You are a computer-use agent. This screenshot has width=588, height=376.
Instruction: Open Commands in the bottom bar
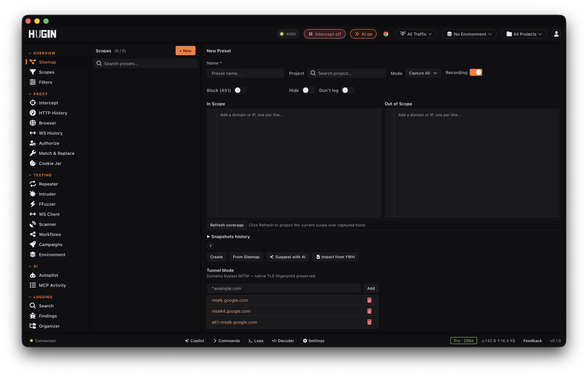click(x=227, y=341)
